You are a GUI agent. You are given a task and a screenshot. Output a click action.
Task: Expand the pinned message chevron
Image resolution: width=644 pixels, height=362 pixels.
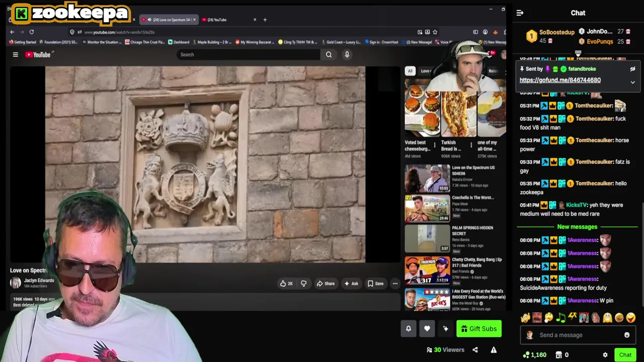[x=632, y=82]
